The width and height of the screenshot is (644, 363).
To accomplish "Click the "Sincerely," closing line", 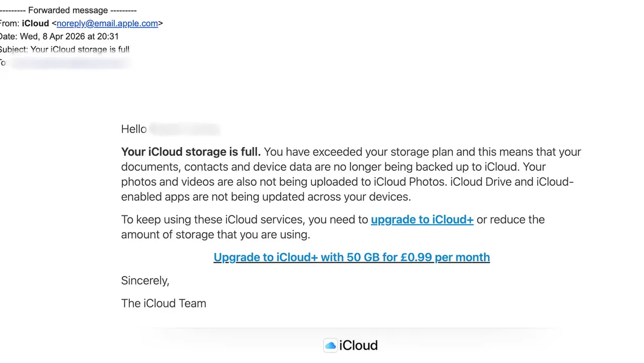I will click(x=145, y=280).
